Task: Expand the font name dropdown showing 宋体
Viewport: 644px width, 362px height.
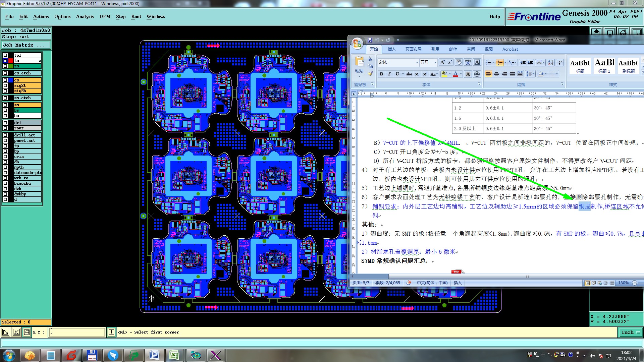Action: point(417,62)
